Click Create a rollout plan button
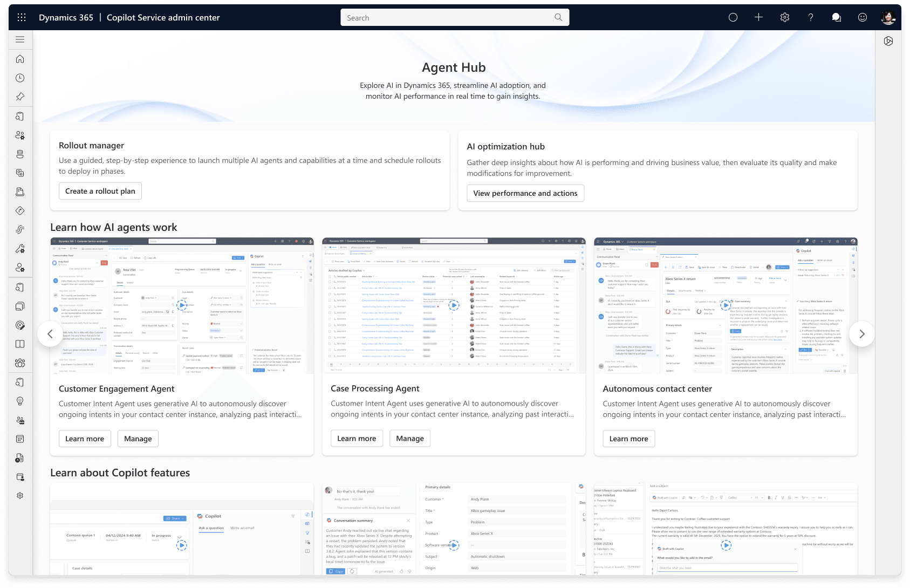This screenshot has height=588, width=910. click(x=100, y=191)
